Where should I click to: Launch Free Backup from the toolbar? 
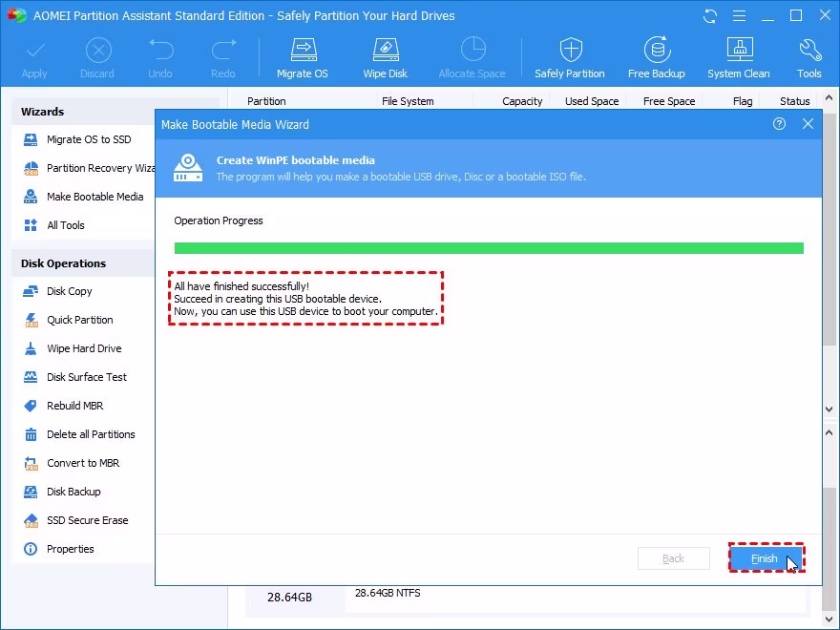pos(657,58)
